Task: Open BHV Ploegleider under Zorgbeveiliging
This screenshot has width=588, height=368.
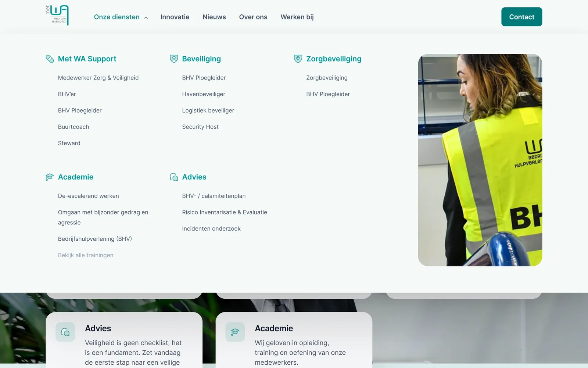Action: coord(328,94)
